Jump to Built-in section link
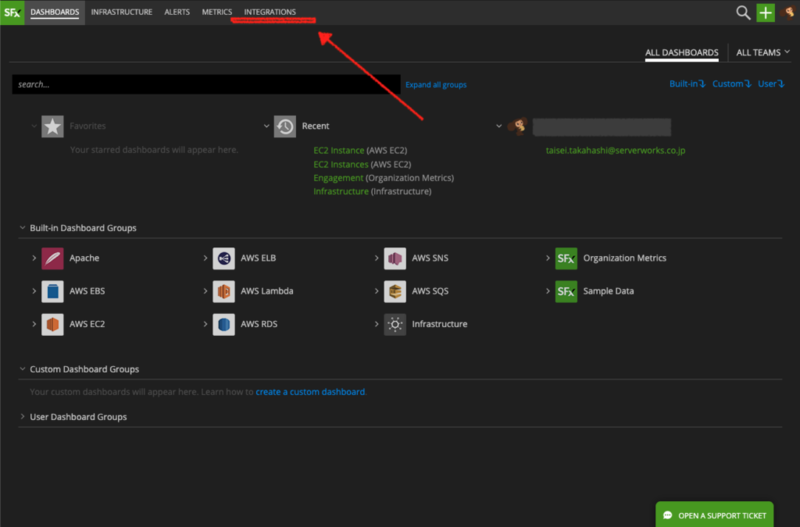The width and height of the screenshot is (800, 527). 687,84
